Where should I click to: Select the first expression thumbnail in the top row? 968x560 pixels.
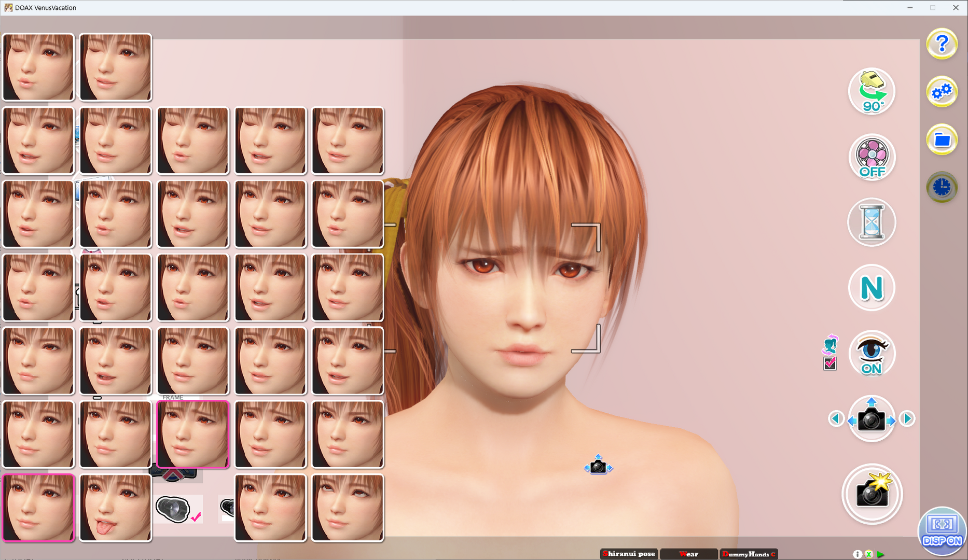[38, 67]
